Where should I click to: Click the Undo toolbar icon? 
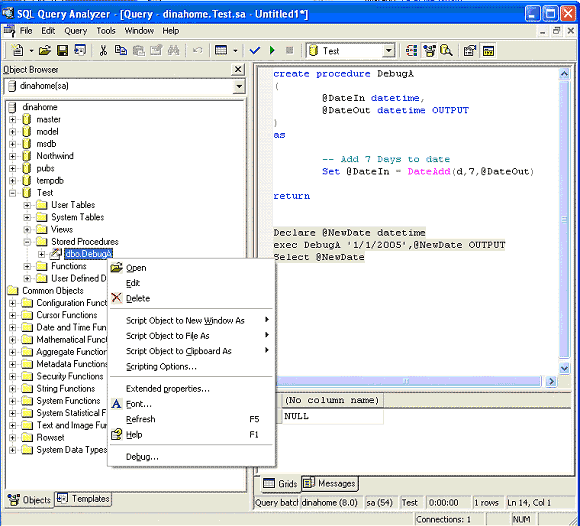coord(198,50)
